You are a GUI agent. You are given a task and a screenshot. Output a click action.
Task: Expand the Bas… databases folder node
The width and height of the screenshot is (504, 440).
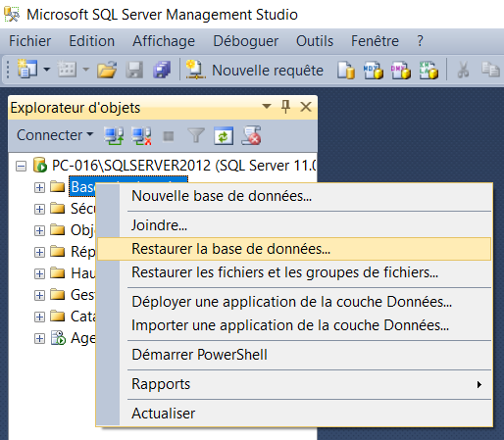39,188
